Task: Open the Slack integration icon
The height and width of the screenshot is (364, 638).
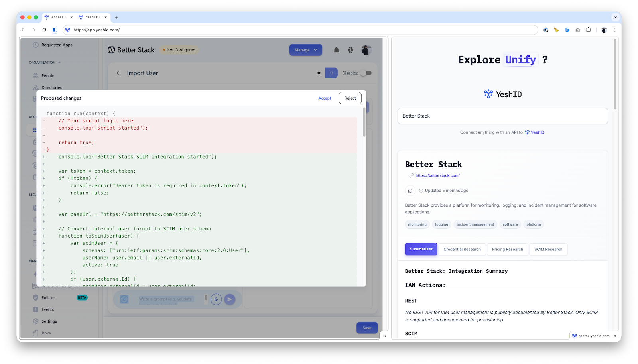Action: (351, 50)
